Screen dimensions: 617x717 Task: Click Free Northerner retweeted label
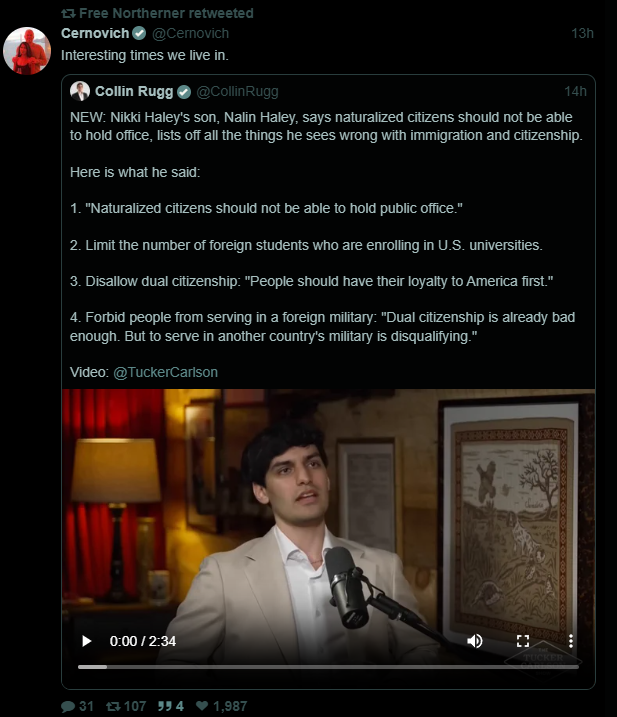pyautogui.click(x=166, y=13)
